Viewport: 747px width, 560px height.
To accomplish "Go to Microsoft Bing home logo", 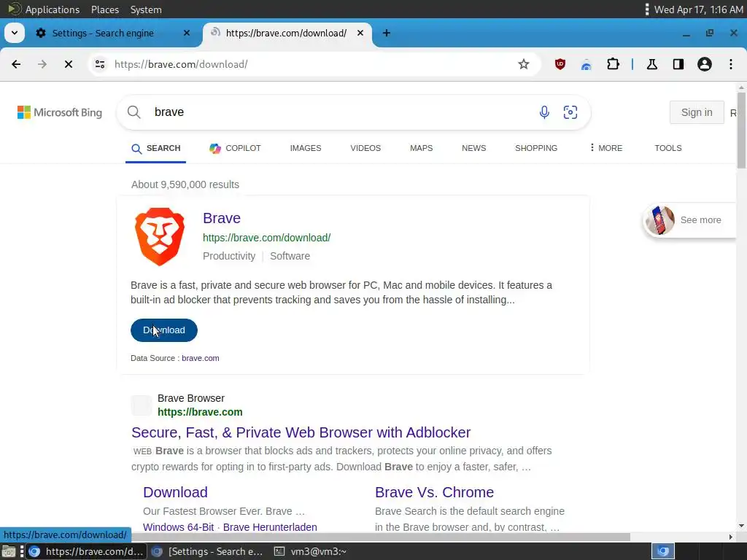I will pyautogui.click(x=60, y=112).
